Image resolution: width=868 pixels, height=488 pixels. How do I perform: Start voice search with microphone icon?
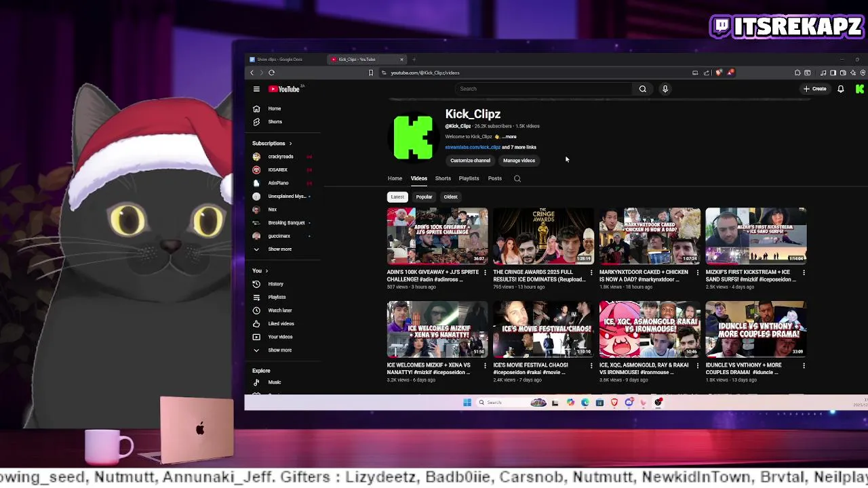click(x=665, y=89)
